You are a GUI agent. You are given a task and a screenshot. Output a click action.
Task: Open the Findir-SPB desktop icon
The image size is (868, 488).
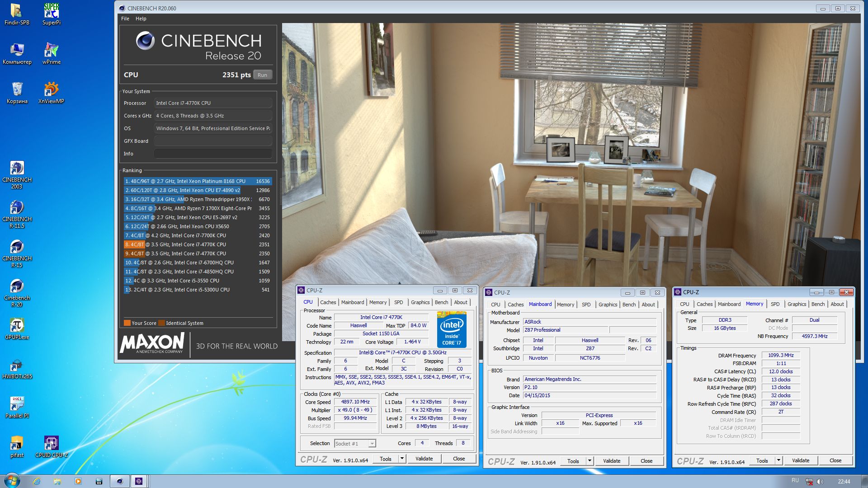(17, 14)
